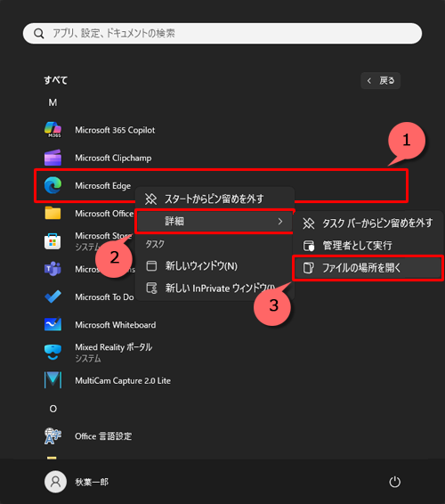The height and width of the screenshot is (504, 445).
Task: Select ファイルの場所を開く in submenu
Action: tap(368, 268)
